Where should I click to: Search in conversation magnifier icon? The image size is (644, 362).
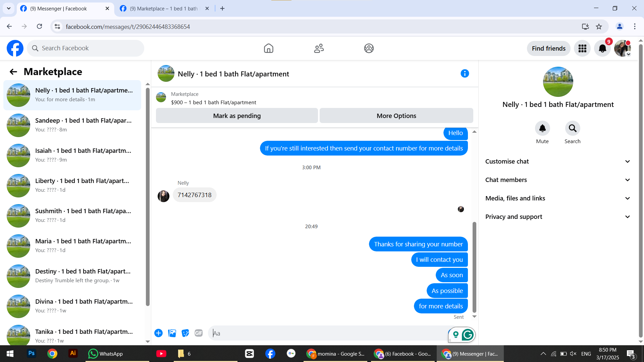573,128
